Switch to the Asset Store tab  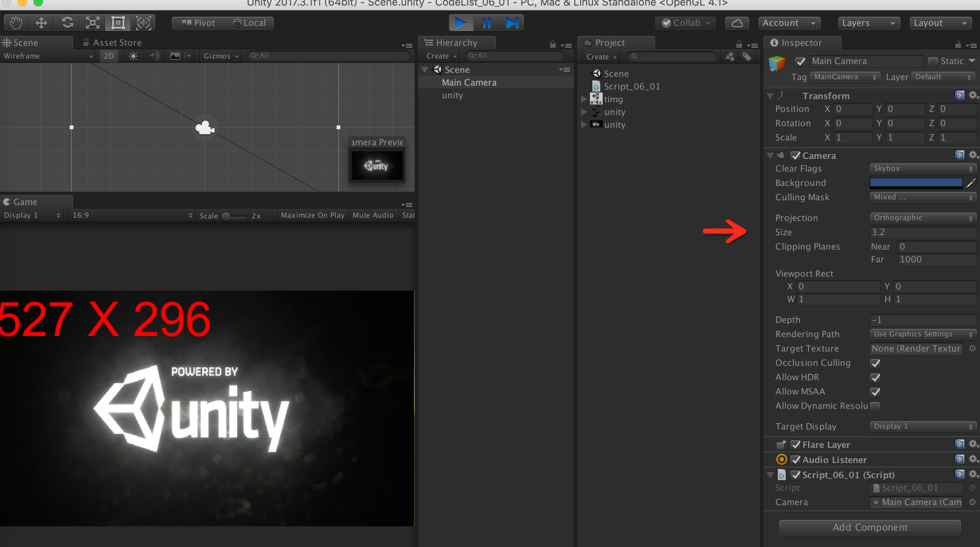click(113, 43)
